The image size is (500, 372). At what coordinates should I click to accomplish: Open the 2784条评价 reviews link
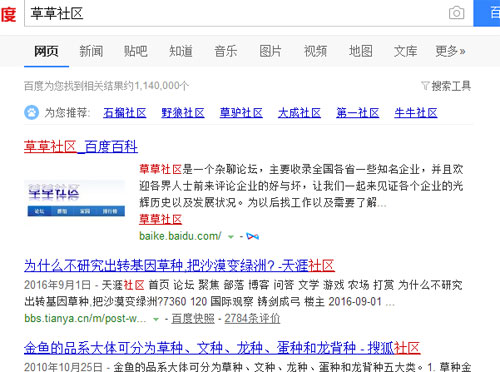coord(252,319)
